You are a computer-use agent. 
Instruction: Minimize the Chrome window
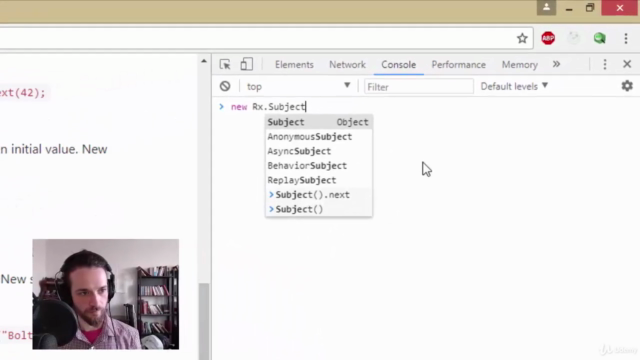point(569,8)
